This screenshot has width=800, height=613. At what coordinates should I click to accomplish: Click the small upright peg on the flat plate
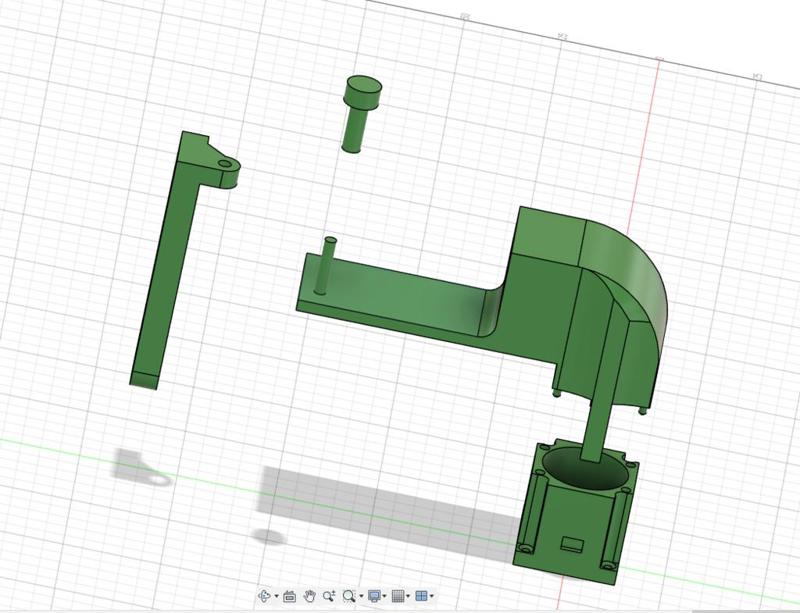click(x=326, y=265)
